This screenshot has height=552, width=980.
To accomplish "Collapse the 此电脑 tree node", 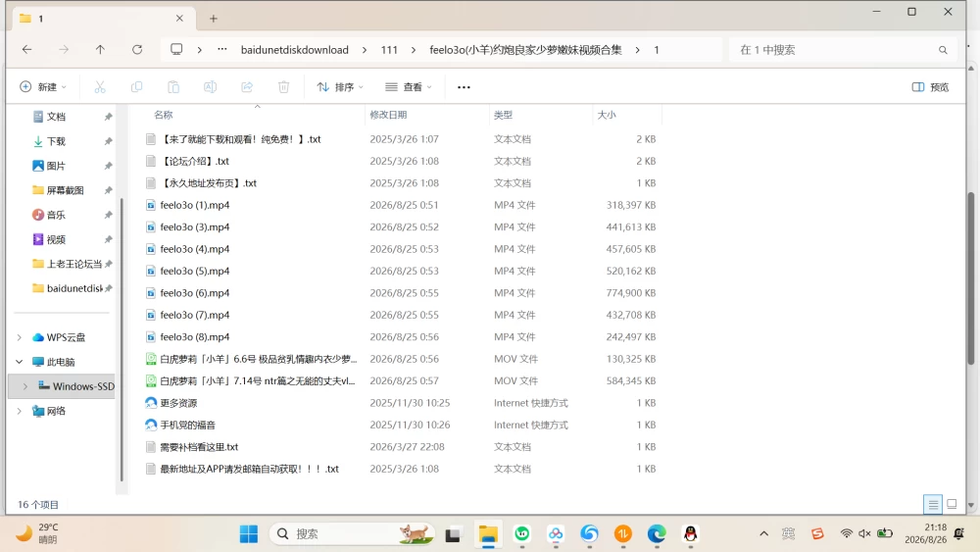I will [x=20, y=362].
